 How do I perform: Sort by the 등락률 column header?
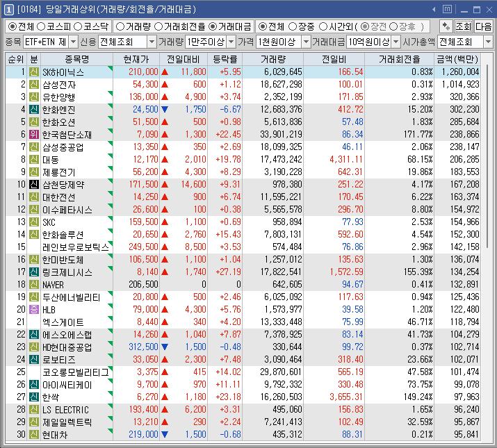[x=225, y=59]
